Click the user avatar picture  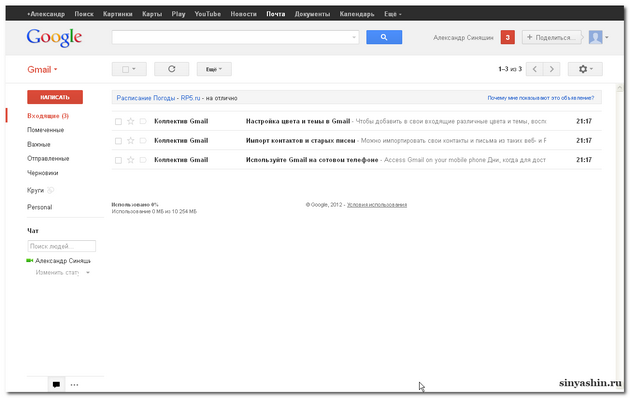point(595,37)
